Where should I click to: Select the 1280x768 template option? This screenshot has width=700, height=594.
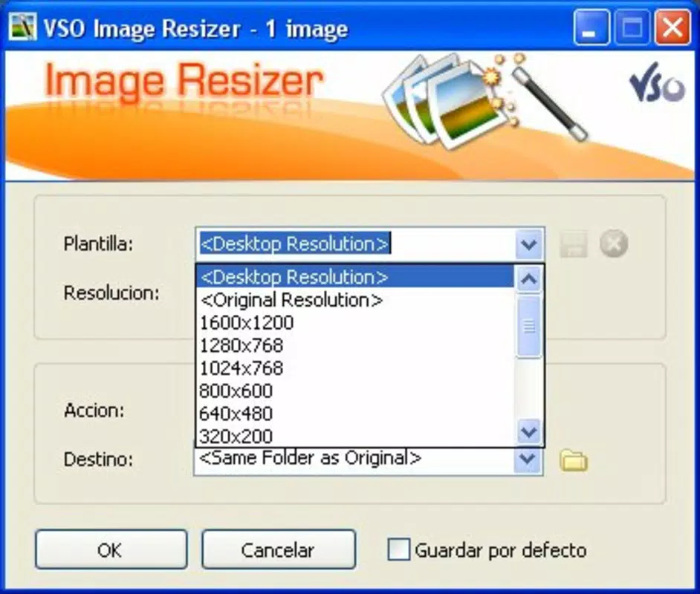click(x=355, y=345)
